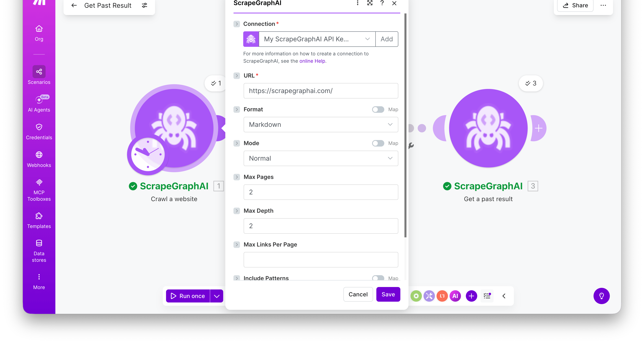Expand the Max Links Per Page info

click(237, 244)
